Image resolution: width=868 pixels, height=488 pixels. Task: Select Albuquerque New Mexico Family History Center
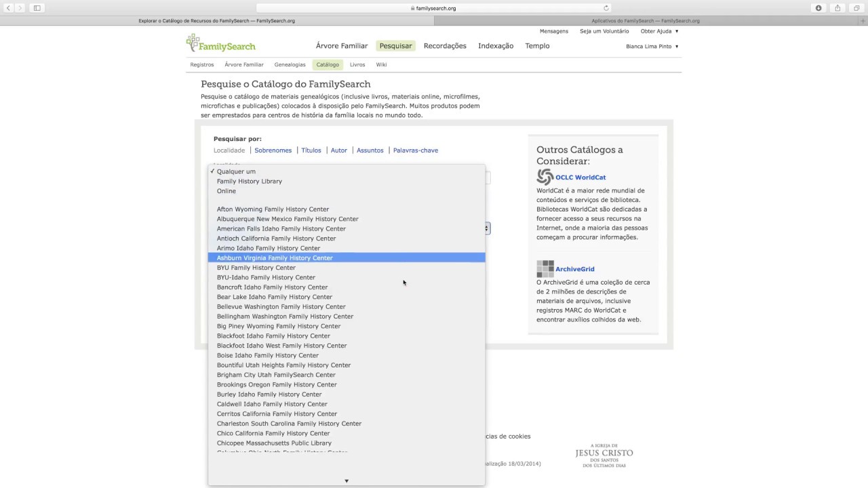pos(347,219)
